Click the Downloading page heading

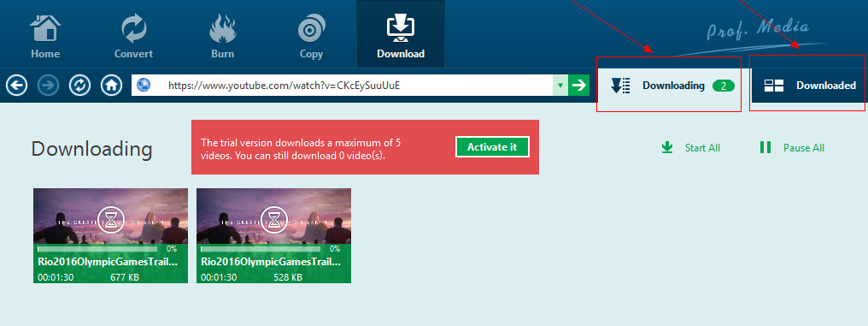(x=92, y=149)
